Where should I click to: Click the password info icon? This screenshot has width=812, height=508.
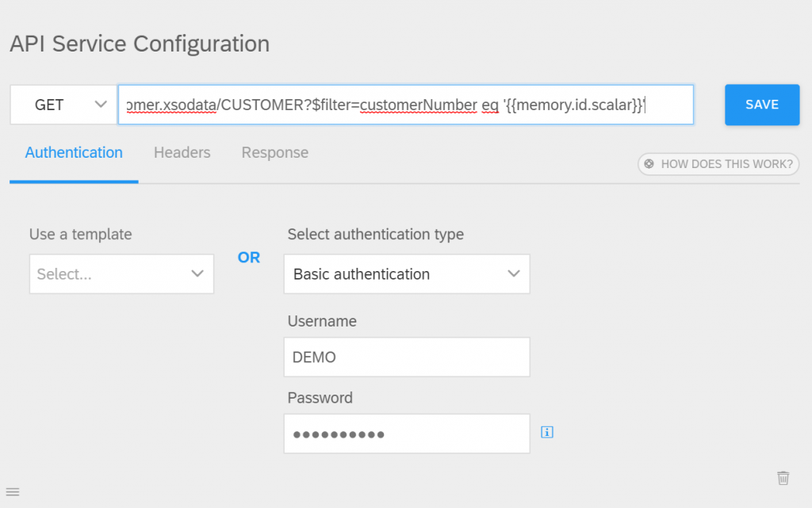point(547,432)
